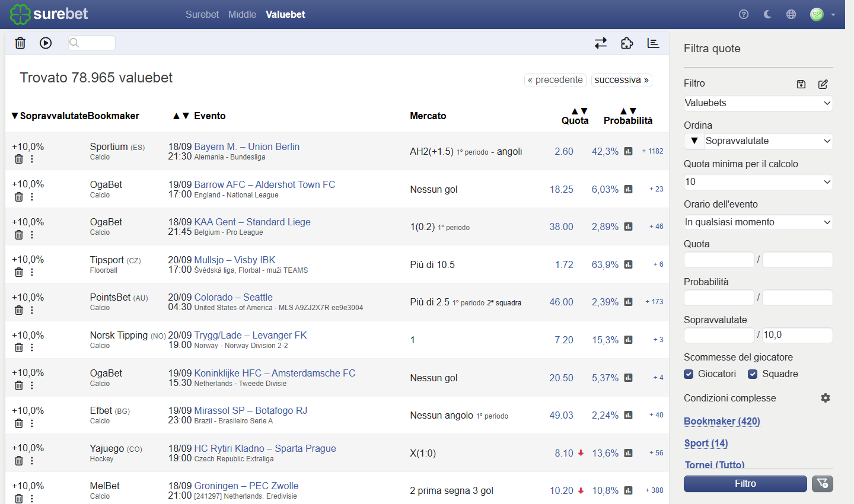Toggle the Squadre checkbox
854x504 pixels.
[753, 374]
